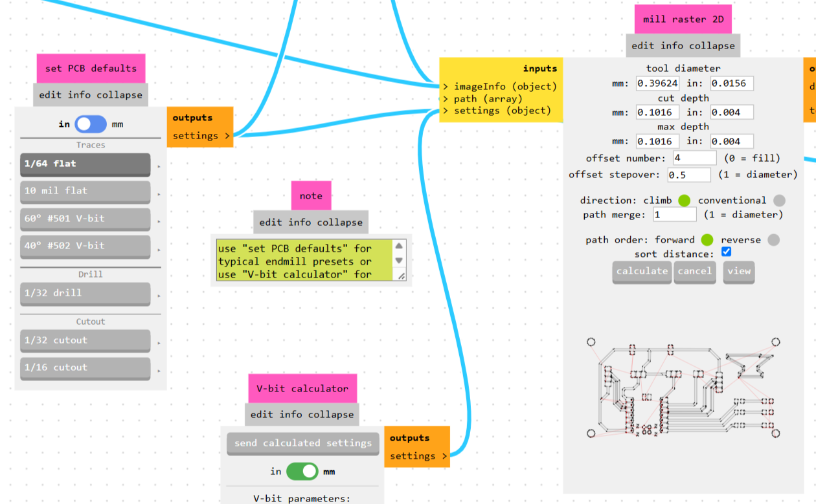The image size is (816, 504).
Task: Click the offset stepover field
Action: (689, 175)
